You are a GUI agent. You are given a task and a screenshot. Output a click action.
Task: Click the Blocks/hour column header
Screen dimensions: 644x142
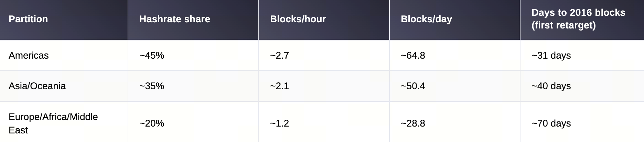pyautogui.click(x=298, y=19)
